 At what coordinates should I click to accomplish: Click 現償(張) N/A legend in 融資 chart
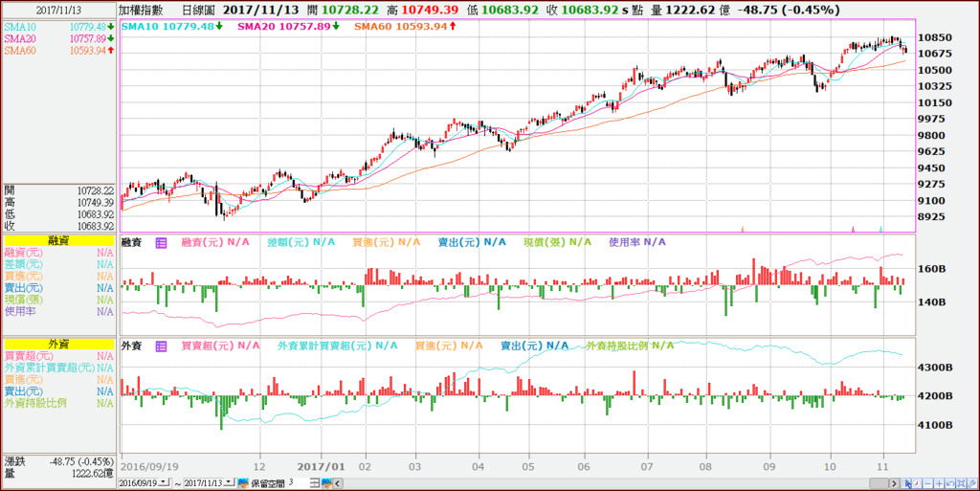(x=558, y=242)
